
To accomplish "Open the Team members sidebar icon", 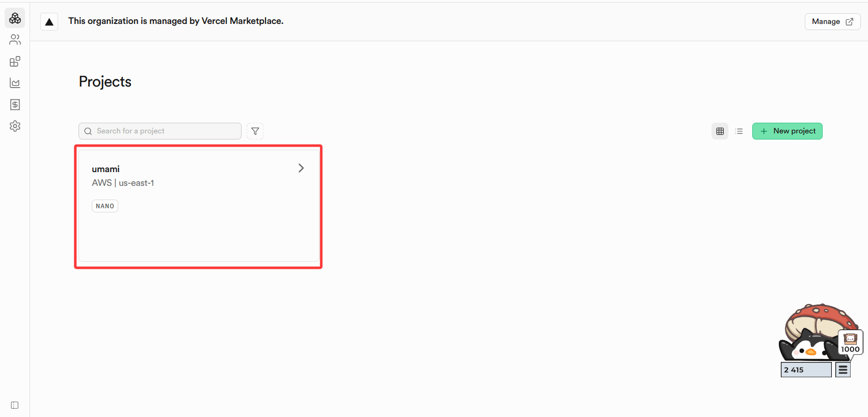I will point(15,40).
